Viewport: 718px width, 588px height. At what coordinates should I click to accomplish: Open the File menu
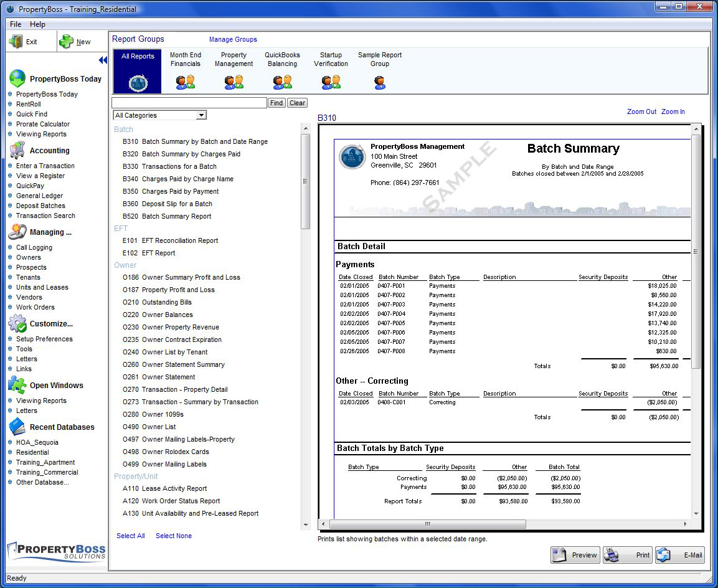(x=16, y=24)
